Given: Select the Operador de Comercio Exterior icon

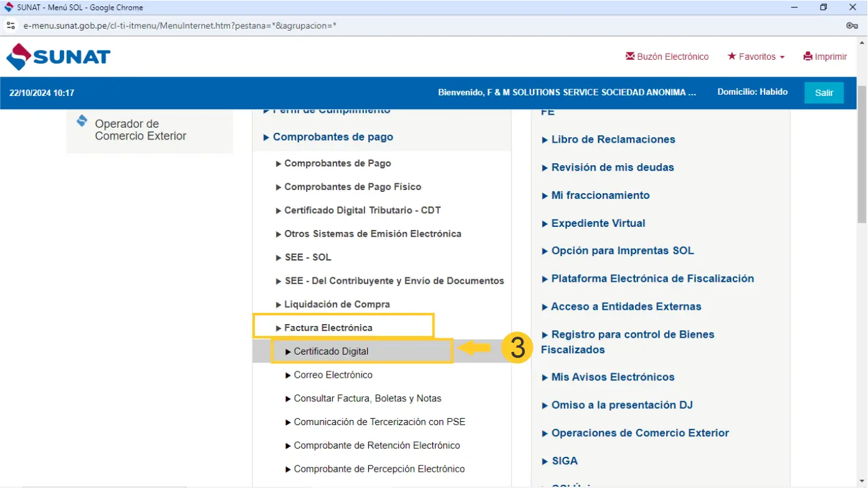Looking at the screenshot, I should point(82,121).
